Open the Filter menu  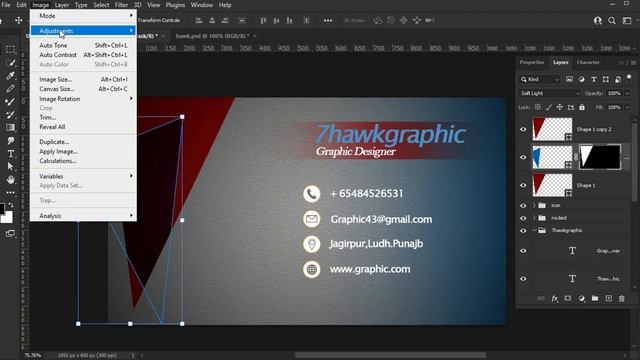click(x=121, y=5)
